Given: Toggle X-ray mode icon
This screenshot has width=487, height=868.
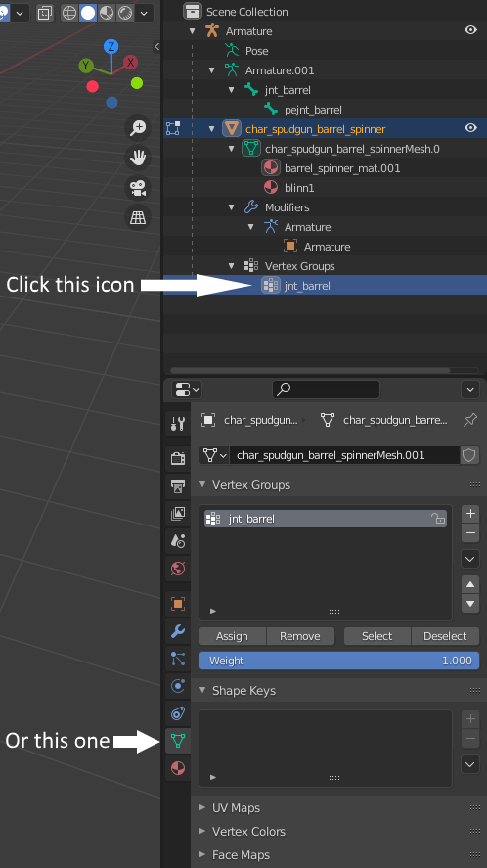Looking at the screenshot, I should point(45,13).
